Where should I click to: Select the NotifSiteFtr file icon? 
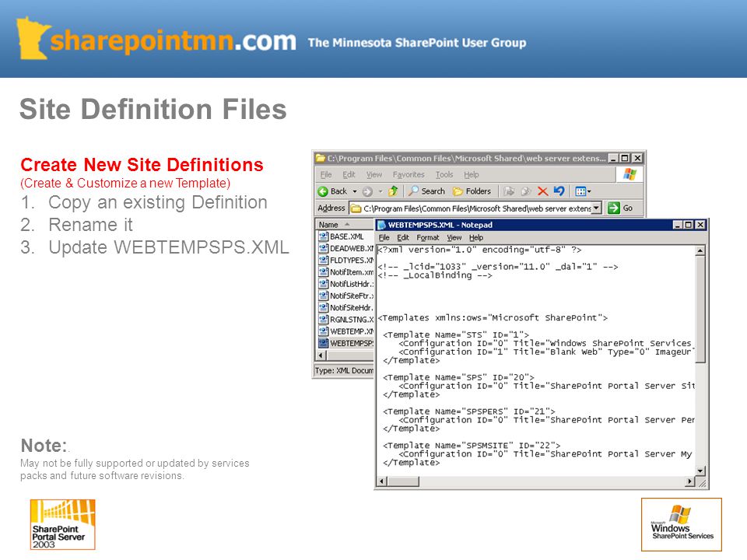coord(324,296)
